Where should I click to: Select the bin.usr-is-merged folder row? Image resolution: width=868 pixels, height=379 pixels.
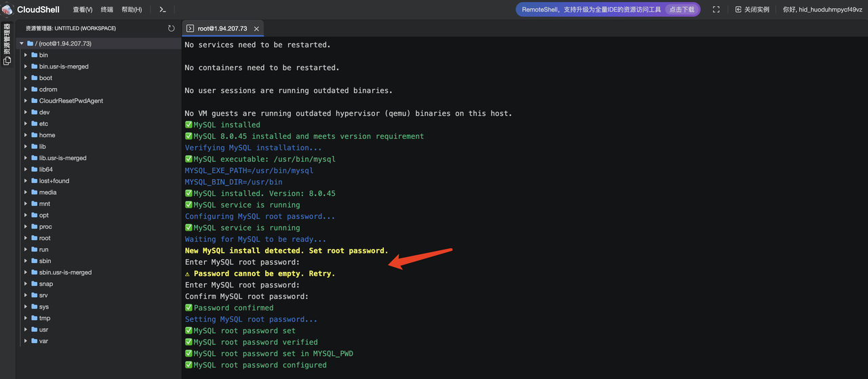[x=98, y=66]
